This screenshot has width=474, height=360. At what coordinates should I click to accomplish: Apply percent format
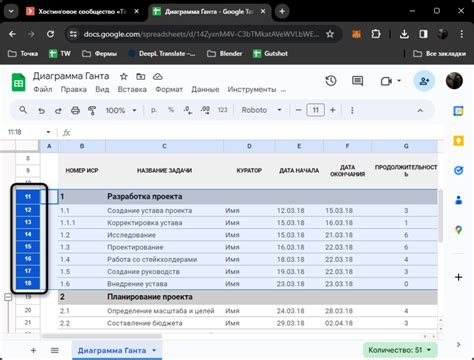click(171, 110)
